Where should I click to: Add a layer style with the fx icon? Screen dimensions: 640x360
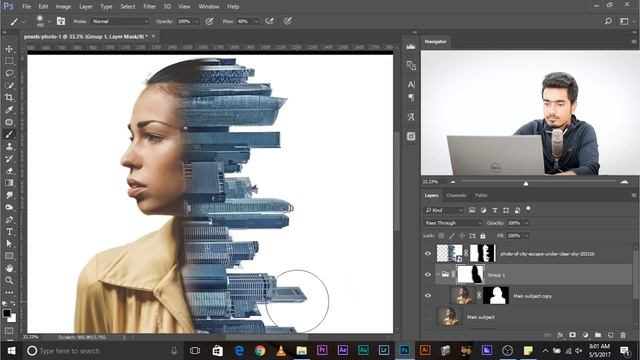(x=560, y=335)
